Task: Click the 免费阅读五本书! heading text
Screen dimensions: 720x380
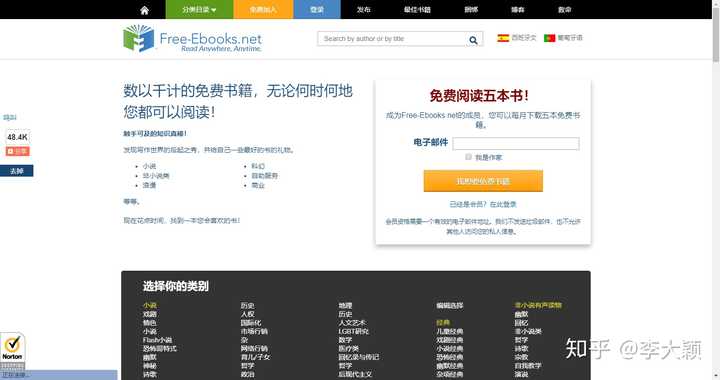Action: coord(479,95)
